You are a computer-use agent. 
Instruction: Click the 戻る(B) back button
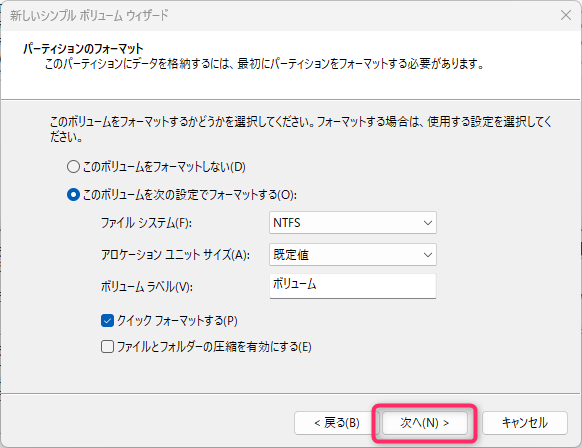click(x=336, y=423)
